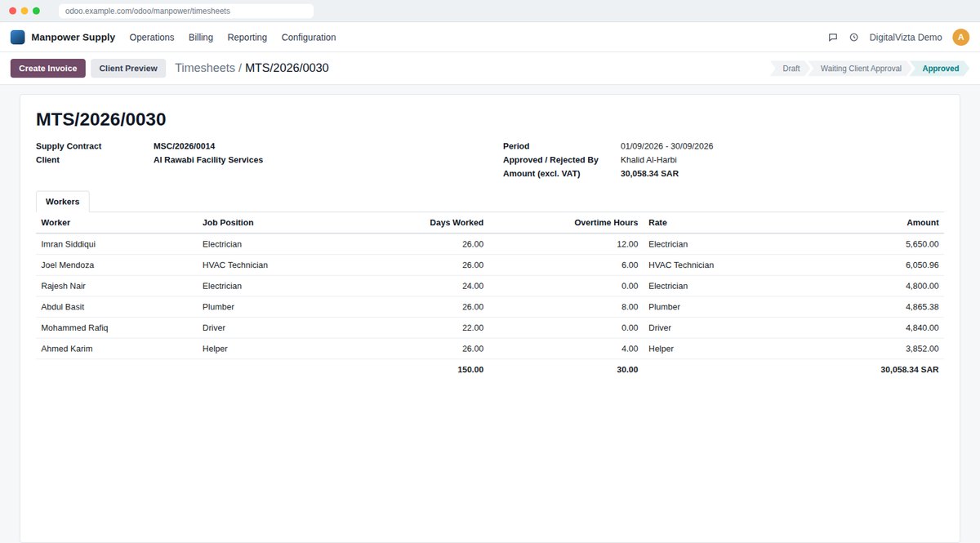
Task: Click amount 6,050.96 for Joel Mendoza
Action: pos(922,265)
